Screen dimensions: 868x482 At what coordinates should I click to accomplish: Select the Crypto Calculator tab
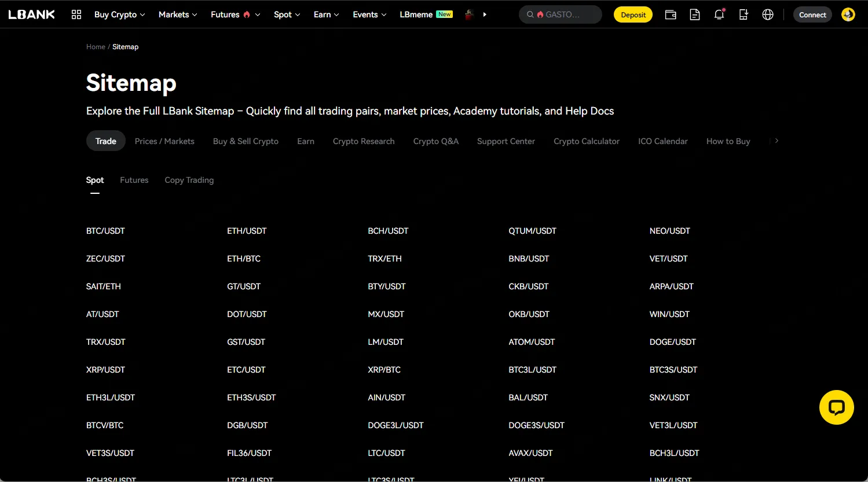tap(586, 141)
